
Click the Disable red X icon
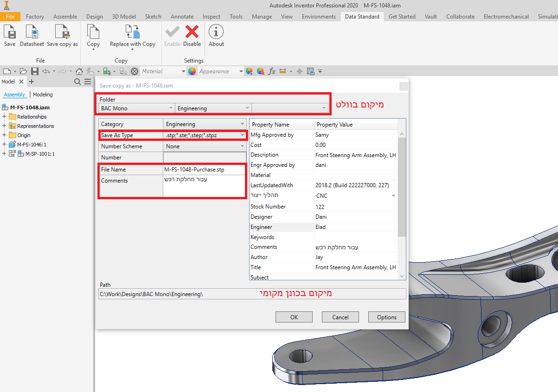pyautogui.click(x=192, y=32)
